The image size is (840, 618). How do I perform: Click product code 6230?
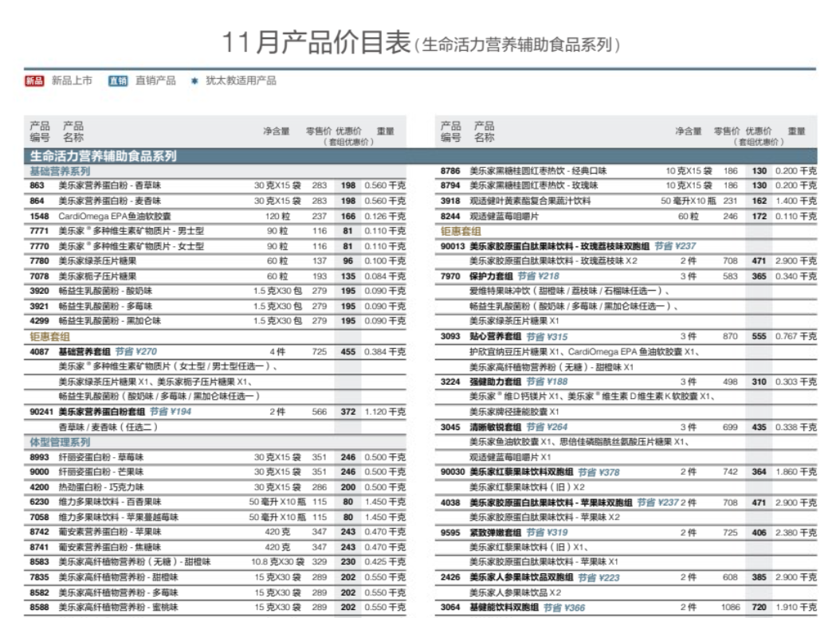39,502
